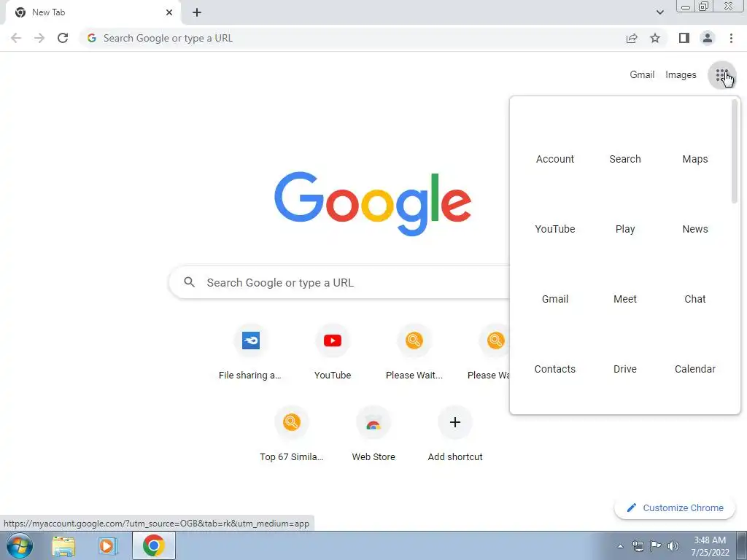Click the Chrome taskbar icon

tap(153, 545)
